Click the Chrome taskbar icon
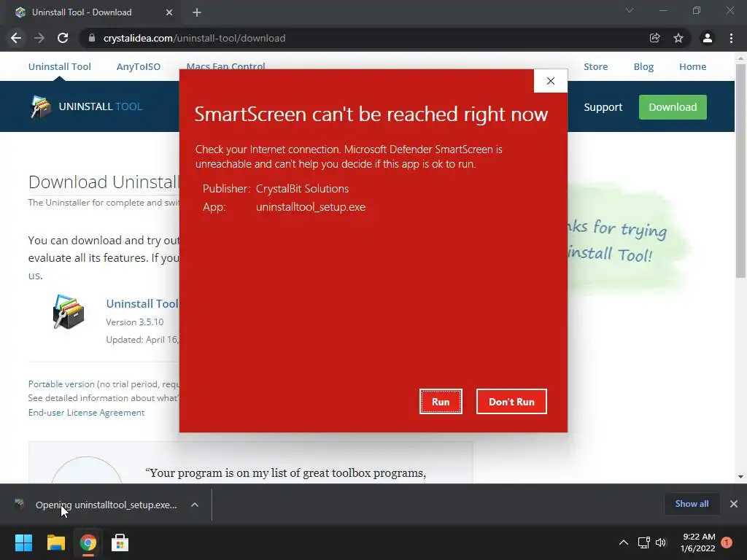747x560 pixels. (x=88, y=542)
